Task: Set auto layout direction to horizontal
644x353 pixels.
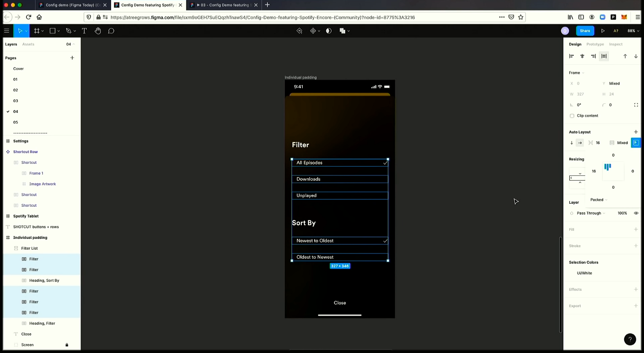Action: [580, 143]
